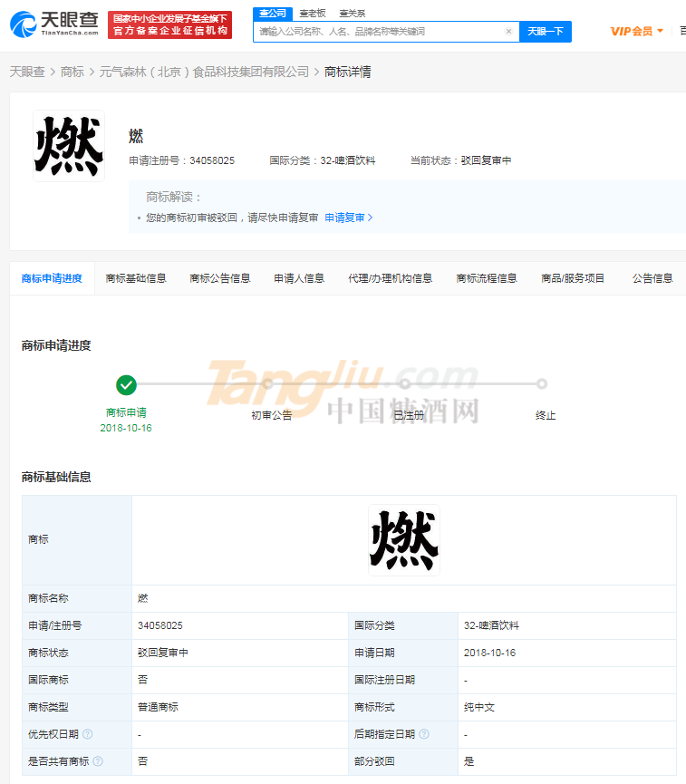Viewport: 686px width, 784px height.
Task: Switch to 商标公告信息 tab
Action: point(220,278)
